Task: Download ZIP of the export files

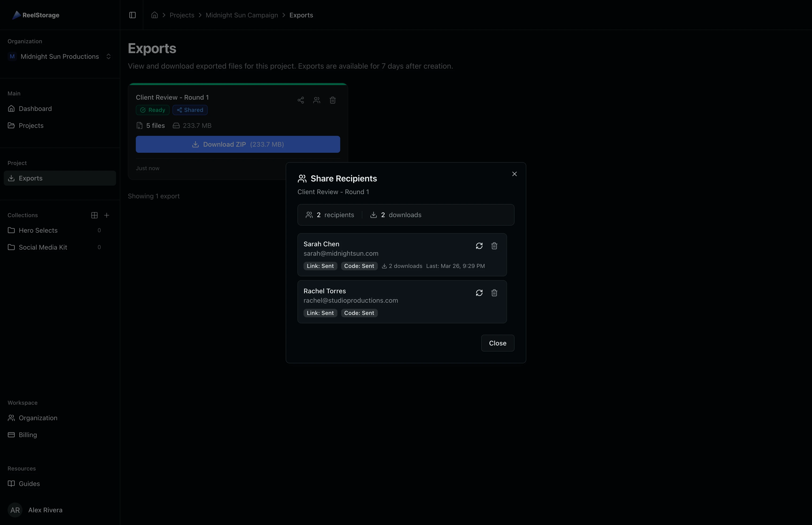Action: [x=238, y=144]
